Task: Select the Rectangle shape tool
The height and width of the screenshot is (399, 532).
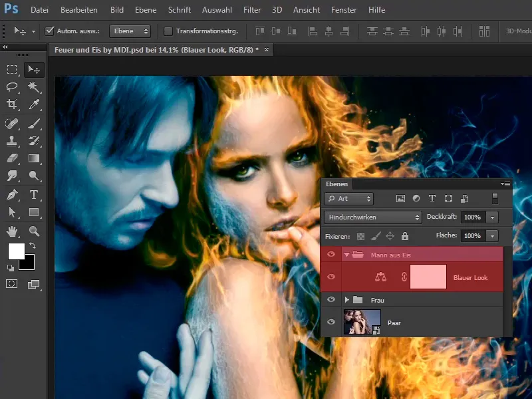Action: pyautogui.click(x=34, y=212)
